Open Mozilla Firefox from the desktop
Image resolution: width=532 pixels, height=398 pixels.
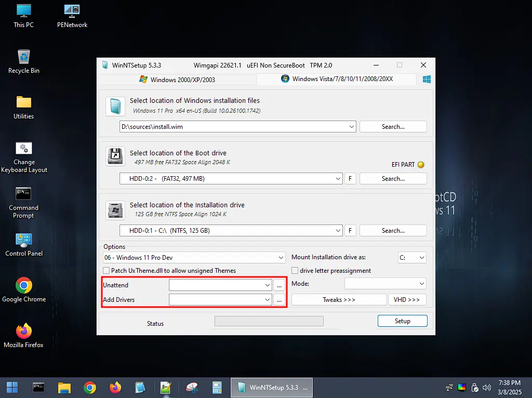coord(24,336)
